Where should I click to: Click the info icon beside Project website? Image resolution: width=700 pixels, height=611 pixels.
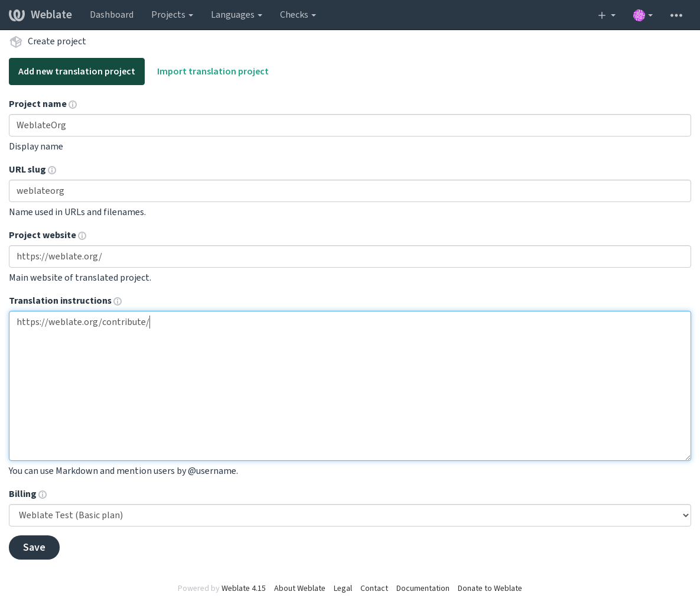[82, 236]
